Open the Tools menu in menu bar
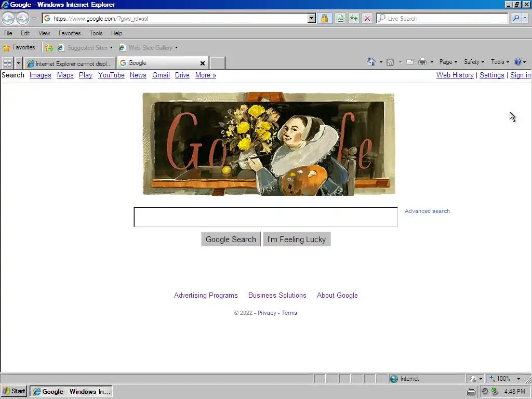Image resolution: width=532 pixels, height=399 pixels. [x=96, y=33]
